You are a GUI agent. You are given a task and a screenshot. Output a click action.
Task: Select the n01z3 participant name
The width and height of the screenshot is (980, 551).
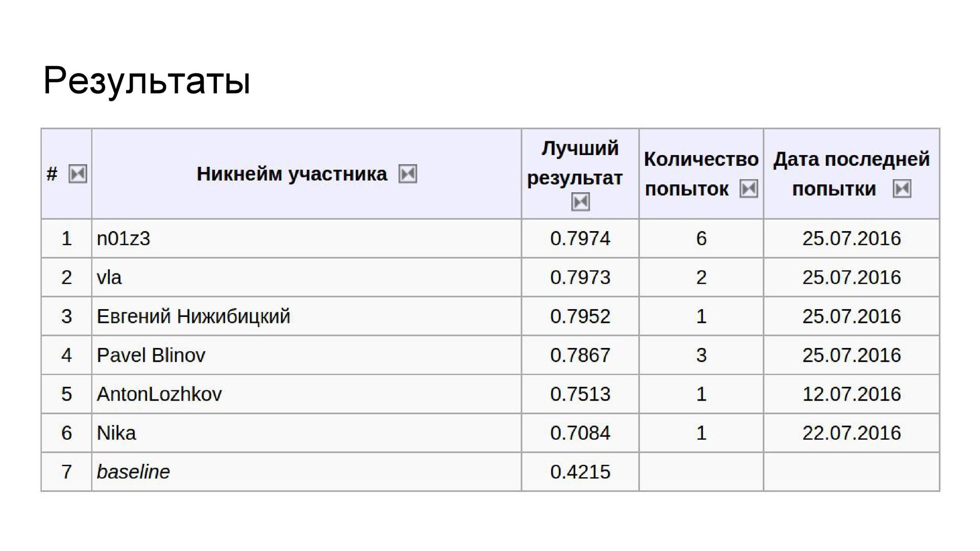[124, 239]
